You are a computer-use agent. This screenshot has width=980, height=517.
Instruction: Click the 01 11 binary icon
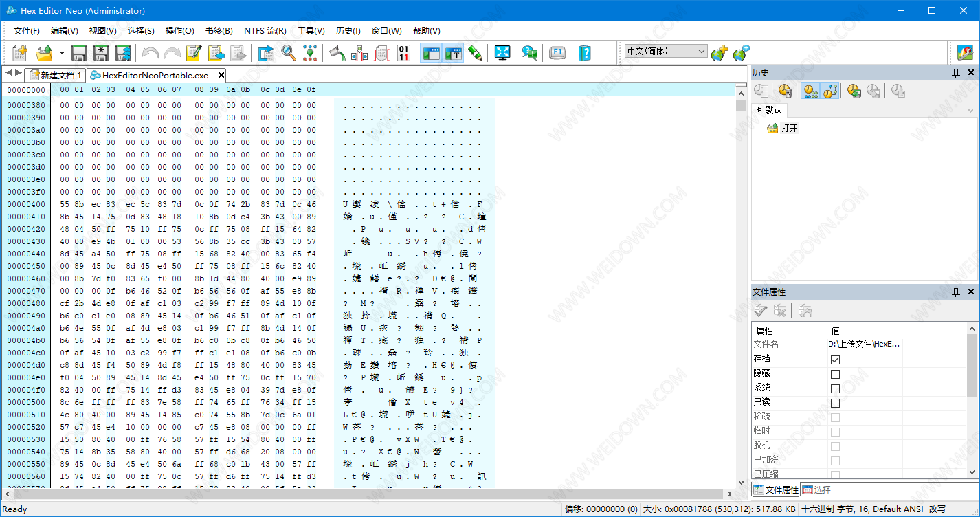point(404,53)
